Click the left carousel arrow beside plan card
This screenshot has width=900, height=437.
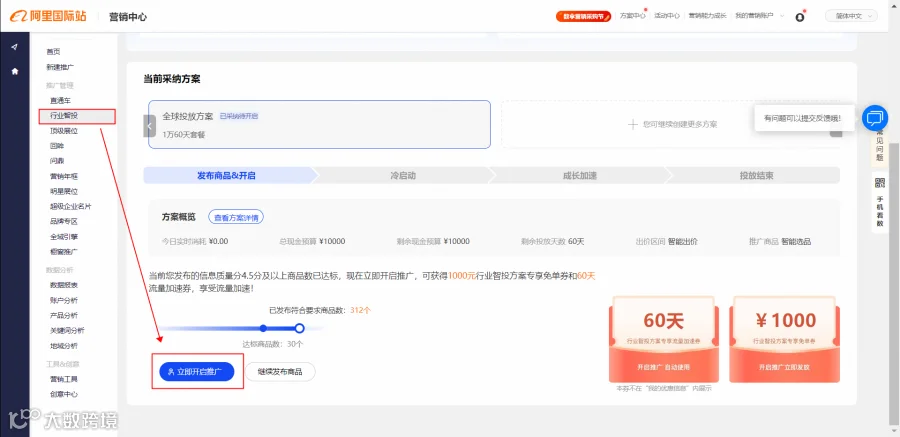click(x=149, y=126)
